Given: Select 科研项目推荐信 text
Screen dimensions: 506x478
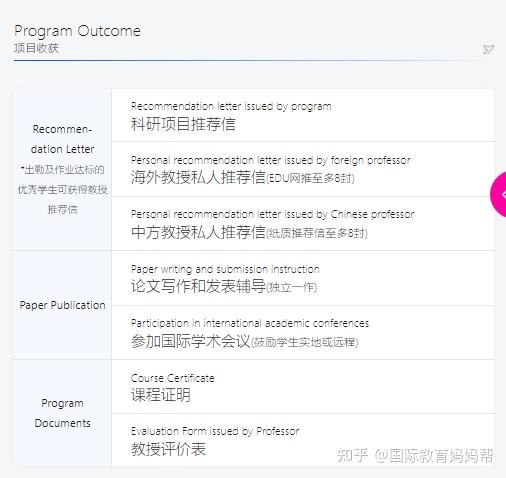Looking at the screenshot, I should tap(183, 124).
